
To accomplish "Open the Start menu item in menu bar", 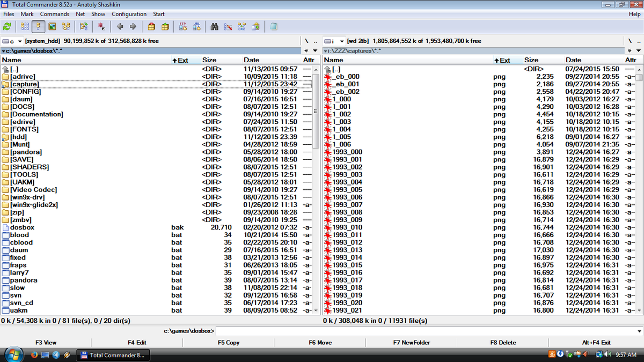I will [159, 14].
